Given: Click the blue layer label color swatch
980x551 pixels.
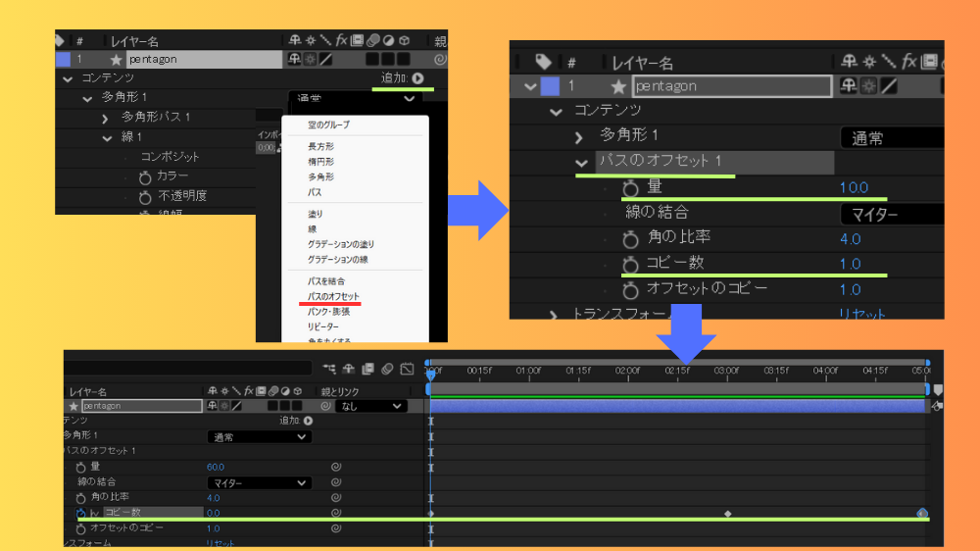Looking at the screenshot, I should (550, 86).
